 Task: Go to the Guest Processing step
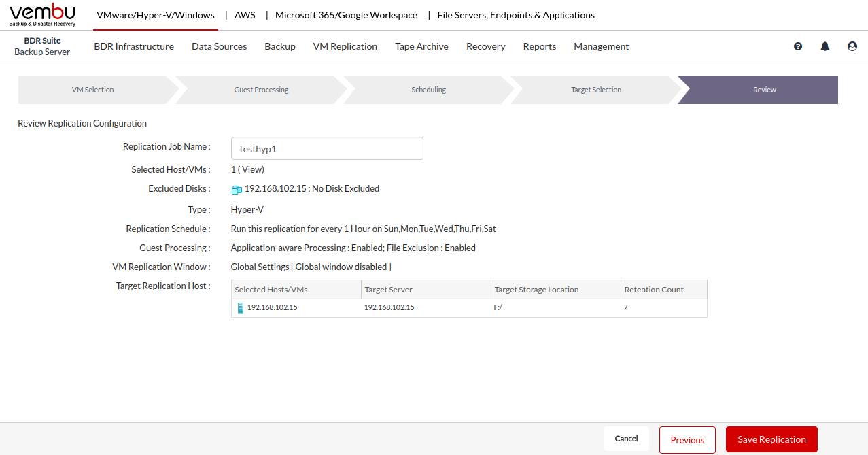tap(261, 90)
